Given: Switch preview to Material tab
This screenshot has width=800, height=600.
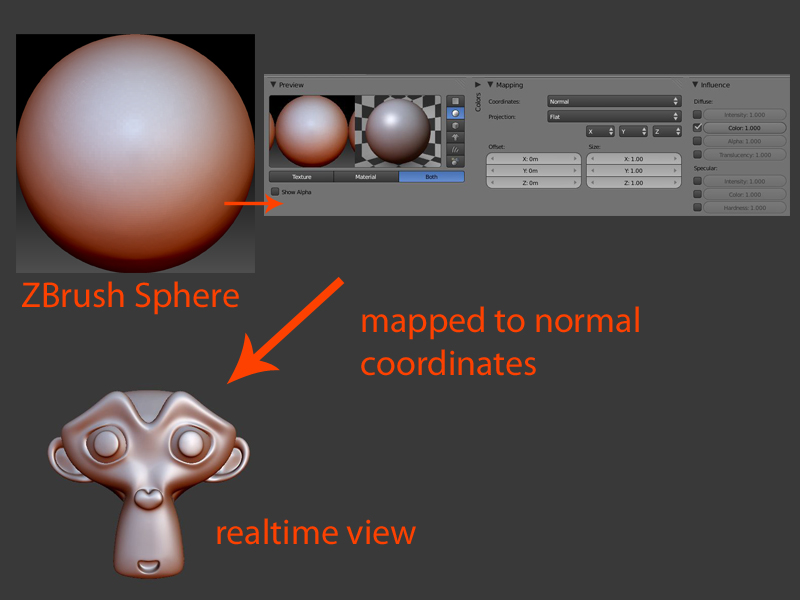Looking at the screenshot, I should pyautogui.click(x=366, y=177).
